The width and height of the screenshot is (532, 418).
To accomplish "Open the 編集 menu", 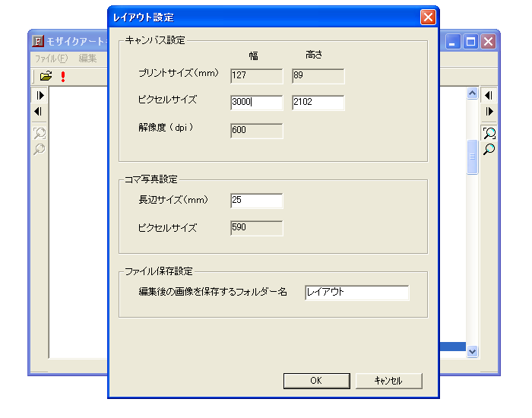I will (87, 59).
